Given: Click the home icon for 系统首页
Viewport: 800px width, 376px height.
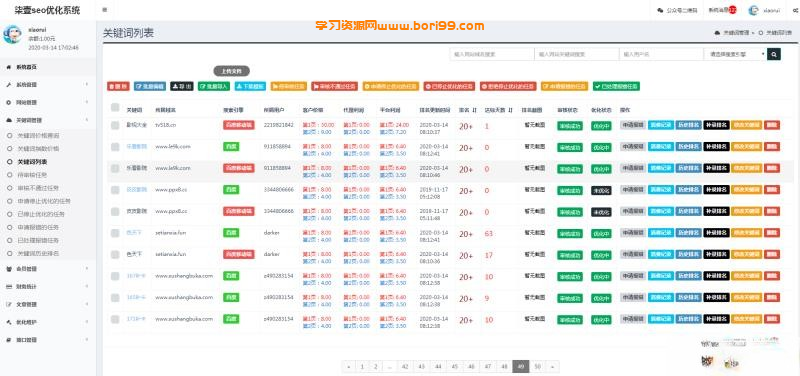Looking at the screenshot, I should click(x=9, y=67).
